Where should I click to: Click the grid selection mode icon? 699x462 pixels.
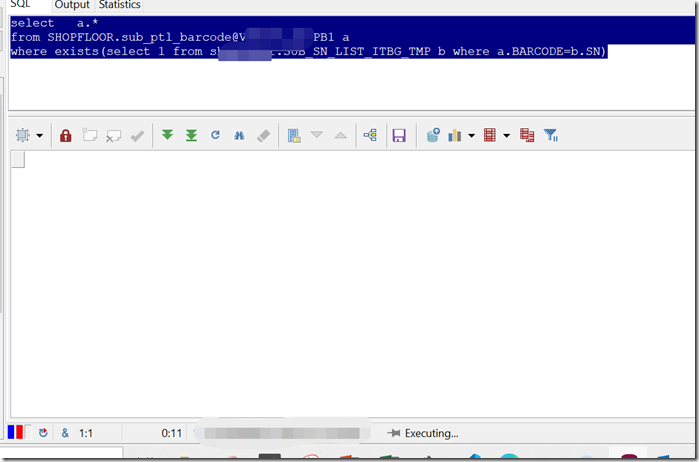click(23, 135)
